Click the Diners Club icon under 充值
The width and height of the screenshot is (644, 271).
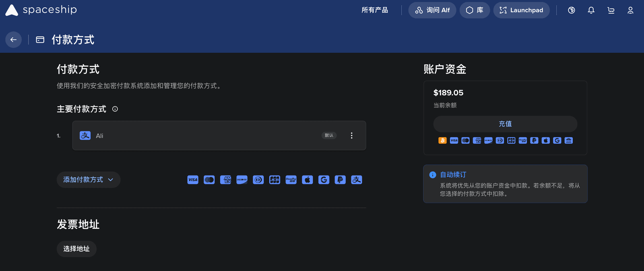coord(500,141)
